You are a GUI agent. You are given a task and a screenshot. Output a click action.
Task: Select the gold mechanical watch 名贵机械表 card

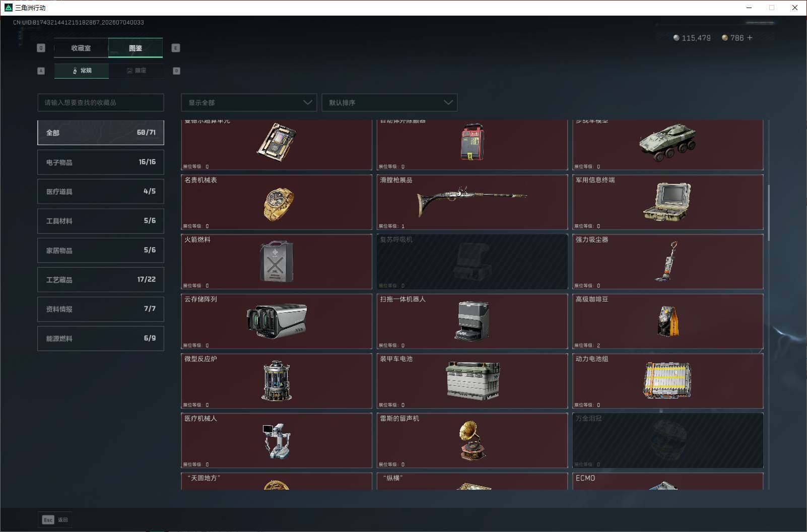(x=277, y=202)
